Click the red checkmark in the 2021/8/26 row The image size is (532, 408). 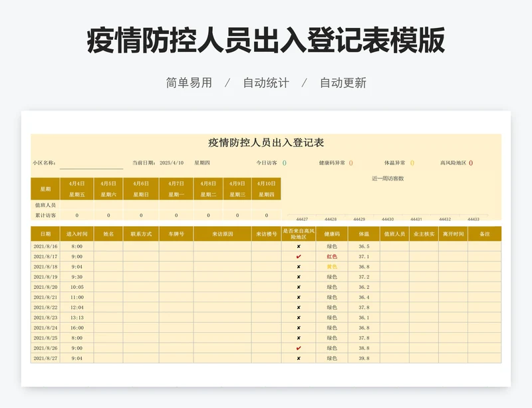[x=299, y=348]
